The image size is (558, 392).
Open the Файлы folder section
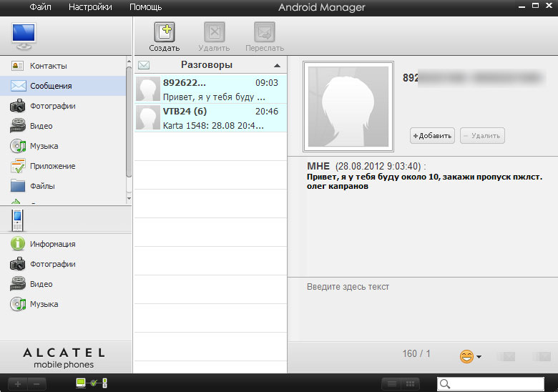42,186
